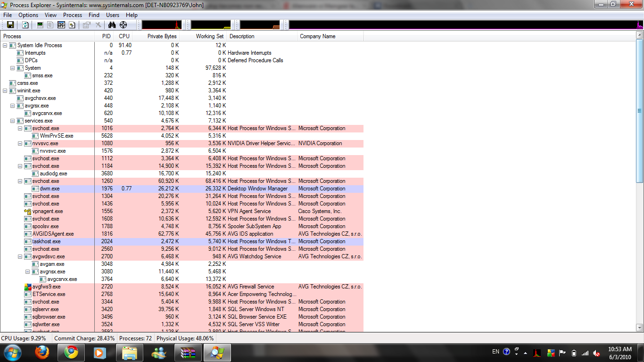The image size is (644, 362).
Task: Open Firefox from the taskbar
Action: click(42, 352)
